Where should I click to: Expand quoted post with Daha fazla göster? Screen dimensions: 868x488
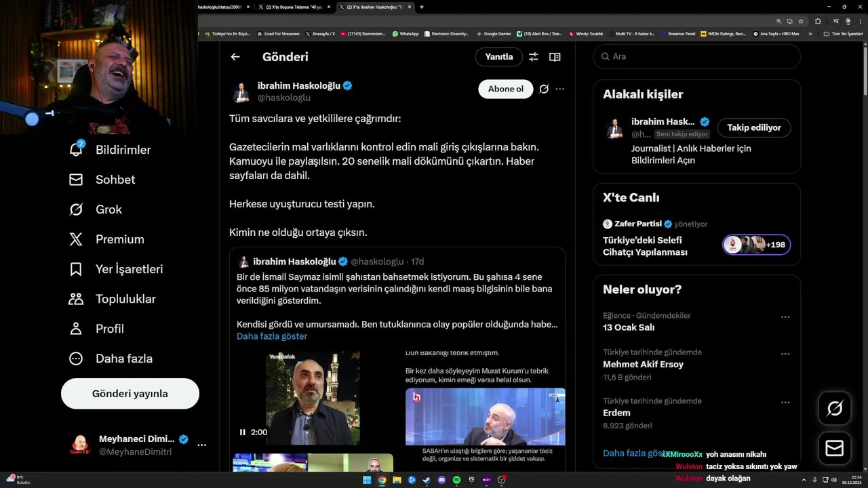(x=272, y=336)
